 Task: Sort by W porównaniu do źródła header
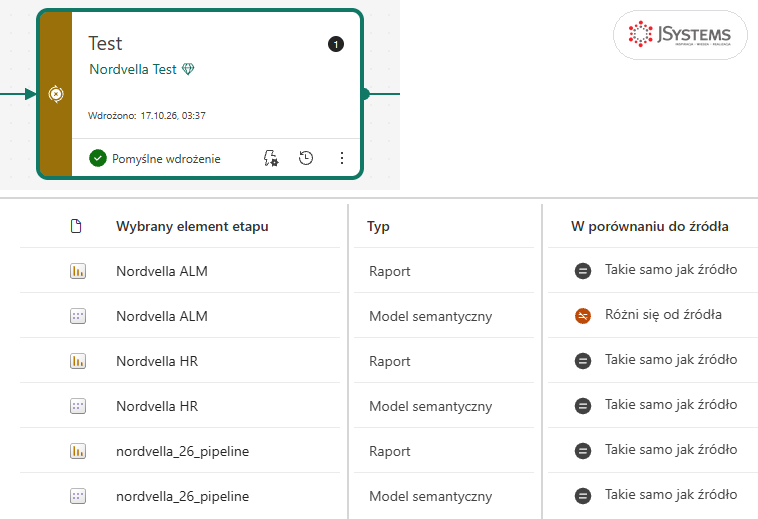[649, 226]
